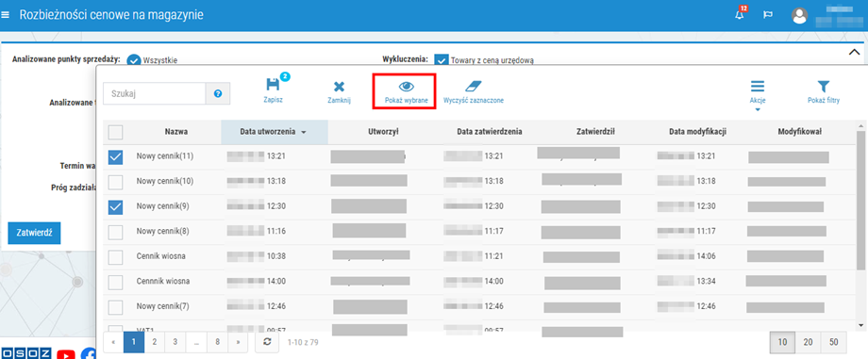This screenshot has width=868, height=359.
Task: Open the OSOZ logo link
Action: tap(26, 354)
